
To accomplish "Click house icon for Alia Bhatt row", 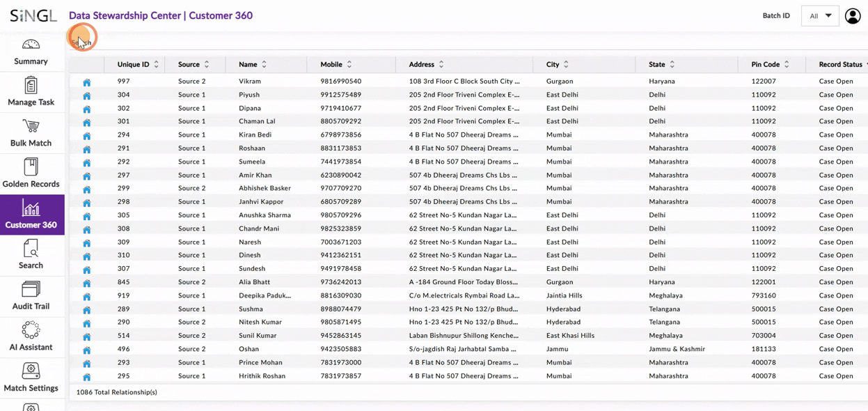I will (x=87, y=283).
